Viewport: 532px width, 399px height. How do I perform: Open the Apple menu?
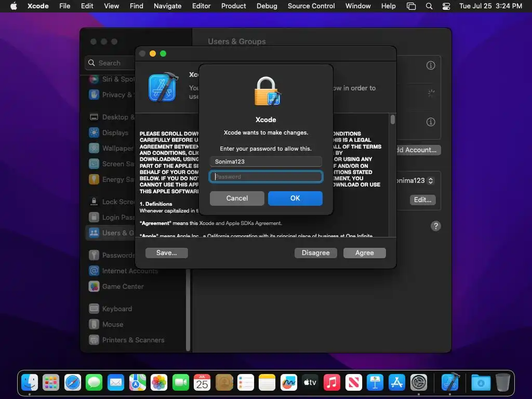[x=14, y=6]
